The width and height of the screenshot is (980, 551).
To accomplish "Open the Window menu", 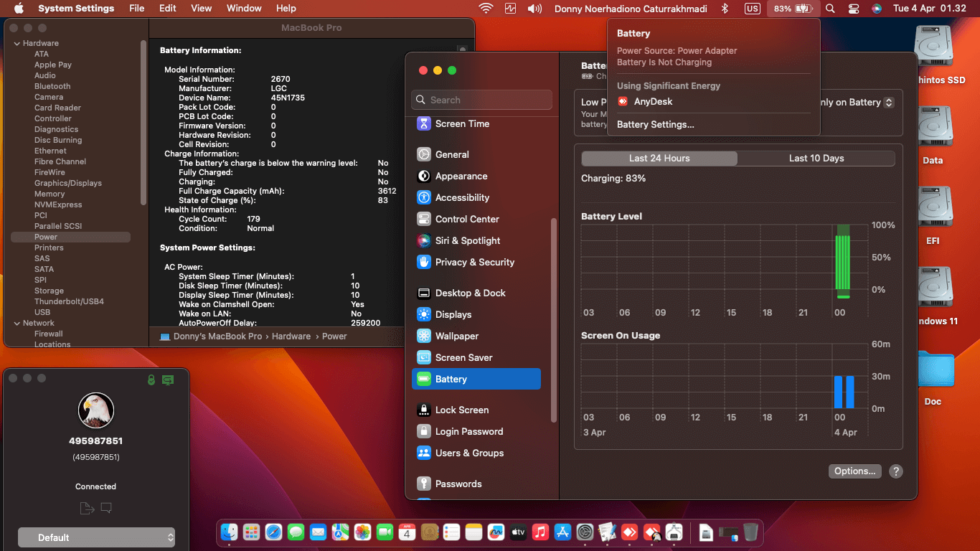I will pyautogui.click(x=244, y=9).
